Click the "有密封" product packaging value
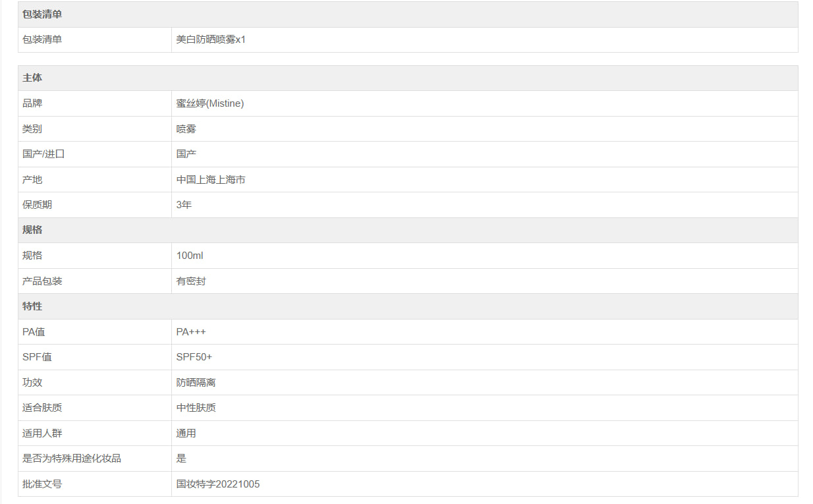813x504 pixels. pos(191,281)
